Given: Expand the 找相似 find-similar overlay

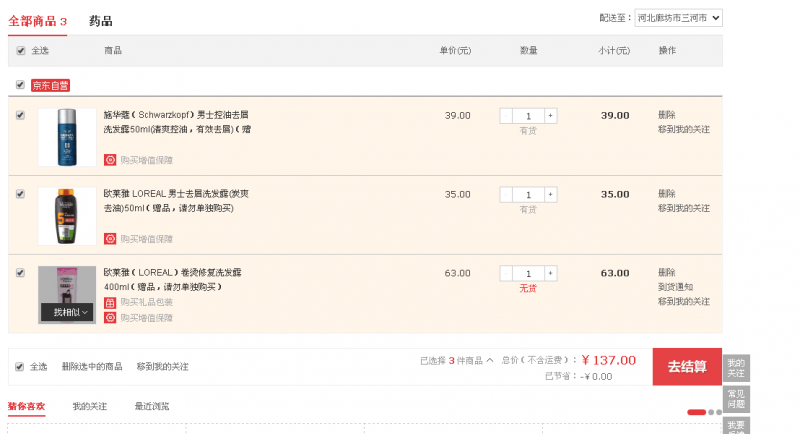Looking at the screenshot, I should [x=67, y=312].
